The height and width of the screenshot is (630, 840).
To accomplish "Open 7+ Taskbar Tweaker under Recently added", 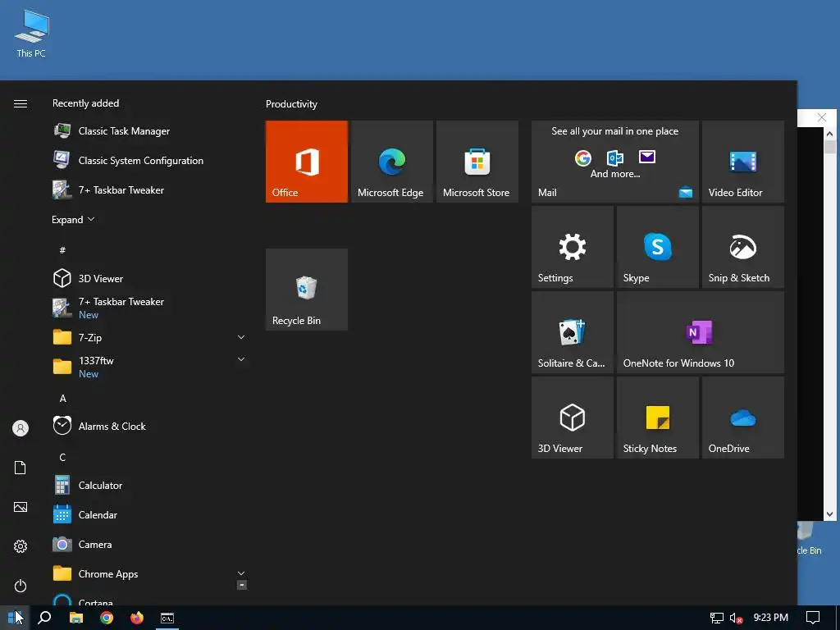I will coord(149,190).
